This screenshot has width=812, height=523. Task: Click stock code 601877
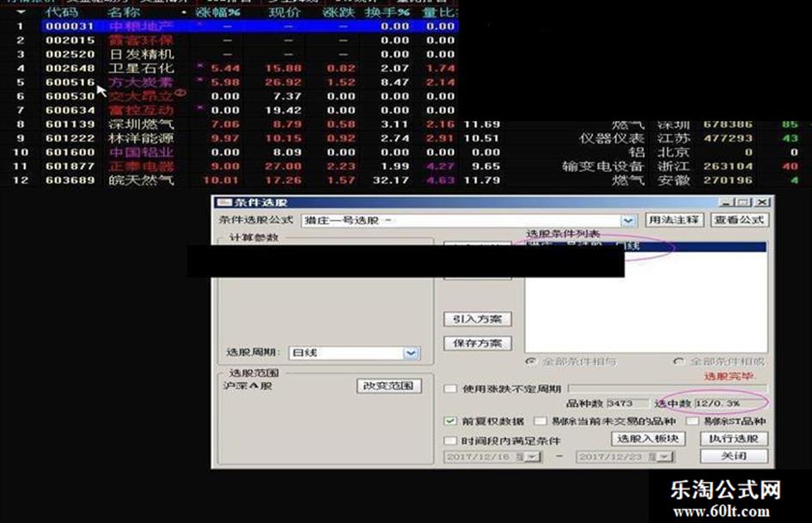(70, 167)
